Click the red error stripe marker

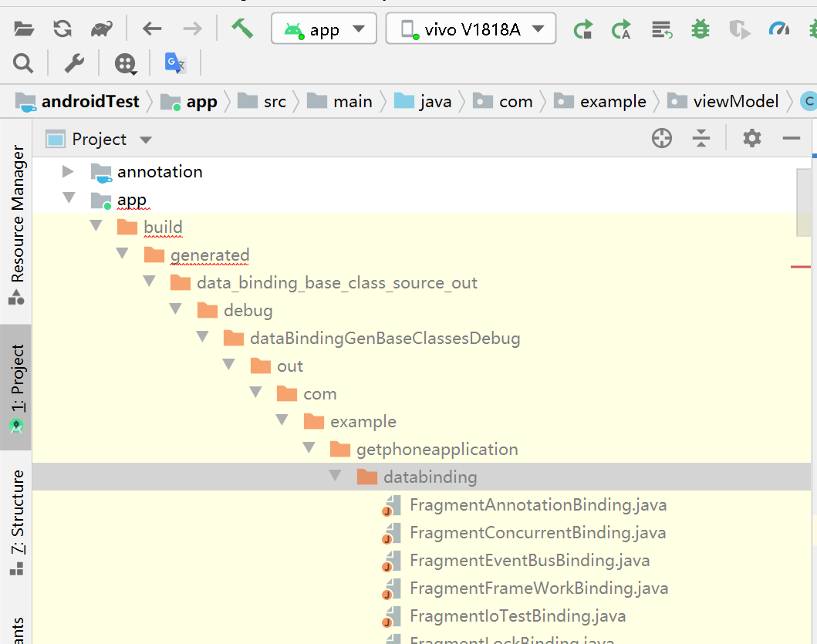(801, 267)
